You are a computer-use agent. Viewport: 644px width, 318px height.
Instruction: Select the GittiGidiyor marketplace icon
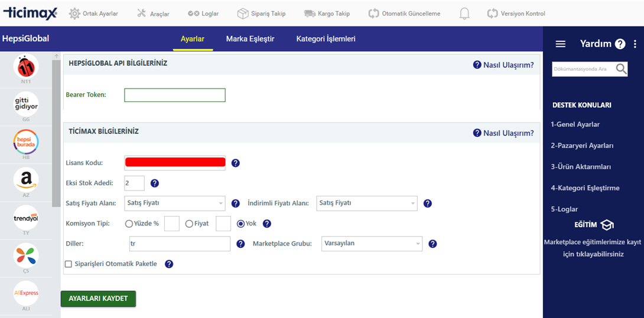[26, 104]
